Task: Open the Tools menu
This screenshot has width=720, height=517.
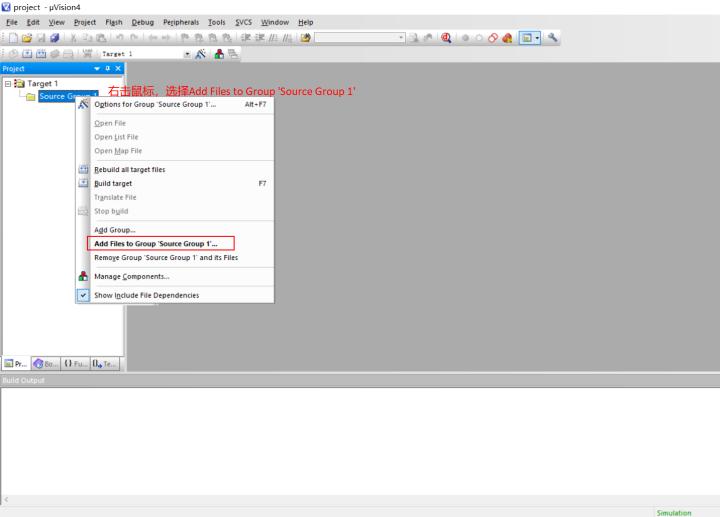Action: [x=217, y=22]
